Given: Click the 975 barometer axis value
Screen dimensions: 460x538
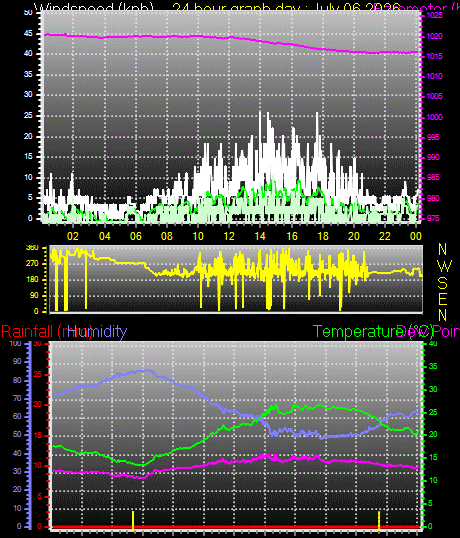Looking at the screenshot, I should (433, 219).
